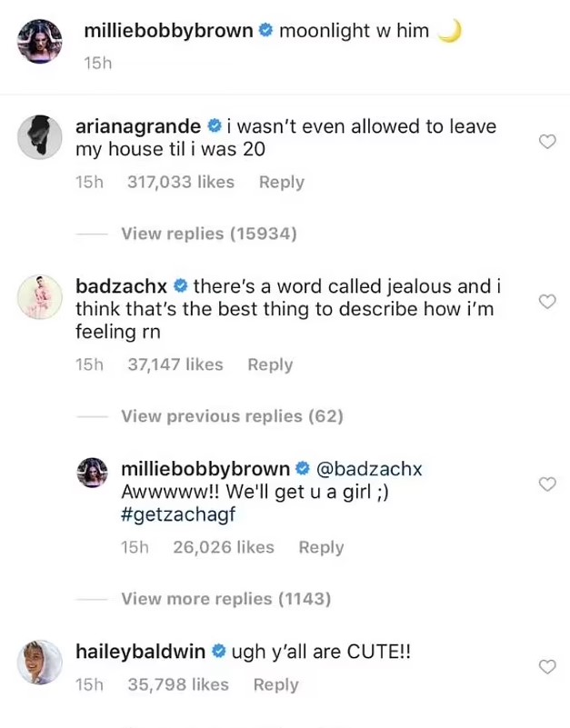View the 35,798 likes on haileybaldwin's comment
The width and height of the screenshot is (570, 728).
pos(178,684)
